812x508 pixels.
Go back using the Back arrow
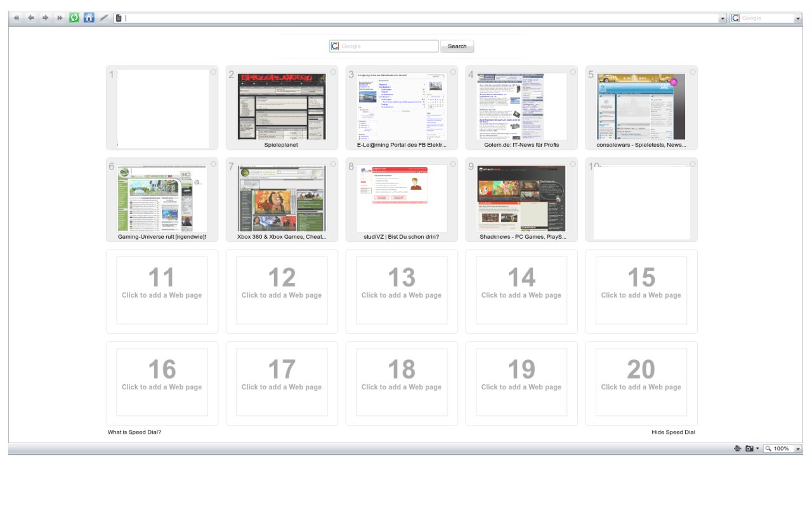coord(30,18)
